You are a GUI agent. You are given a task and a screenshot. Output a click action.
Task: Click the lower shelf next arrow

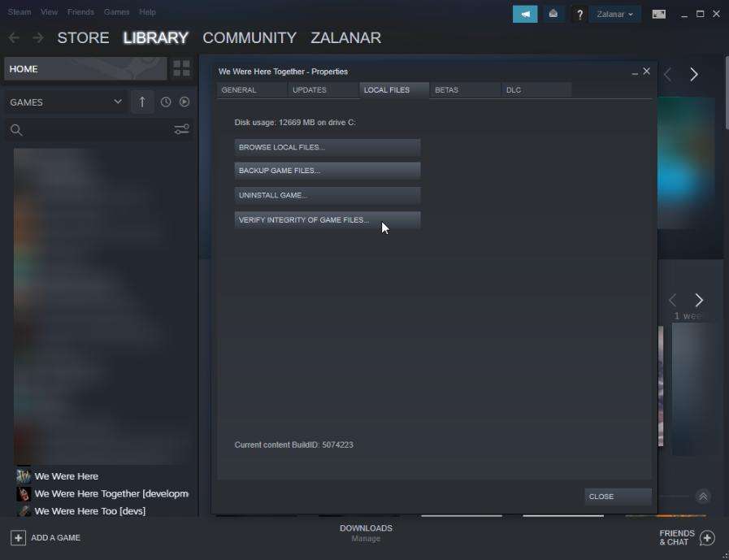click(x=699, y=300)
